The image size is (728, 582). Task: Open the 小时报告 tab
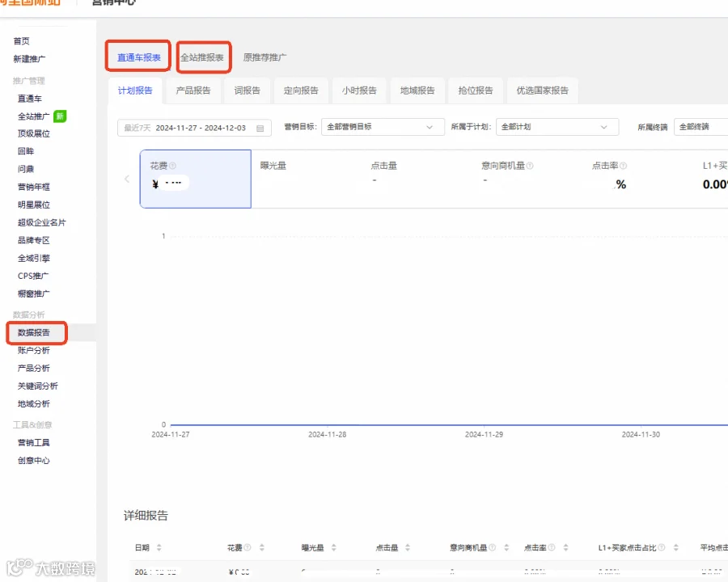(359, 91)
